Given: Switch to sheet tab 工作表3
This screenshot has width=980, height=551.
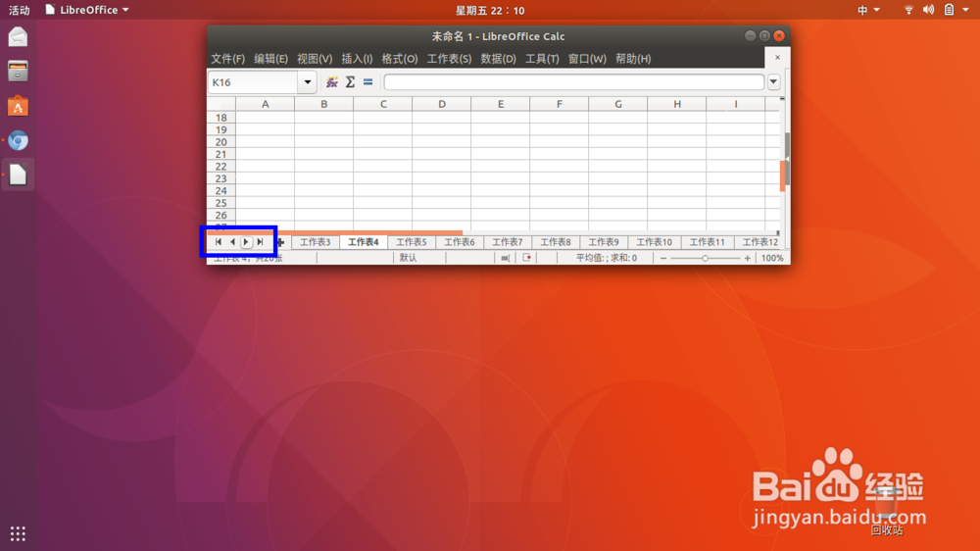Looking at the screenshot, I should (315, 242).
